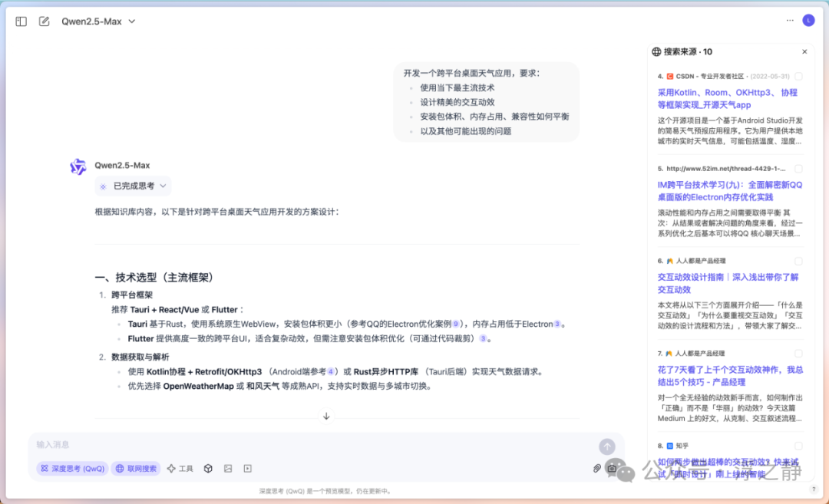Click the video generation icon in the input bar
Screen dimensions: 829x504
pos(247,469)
